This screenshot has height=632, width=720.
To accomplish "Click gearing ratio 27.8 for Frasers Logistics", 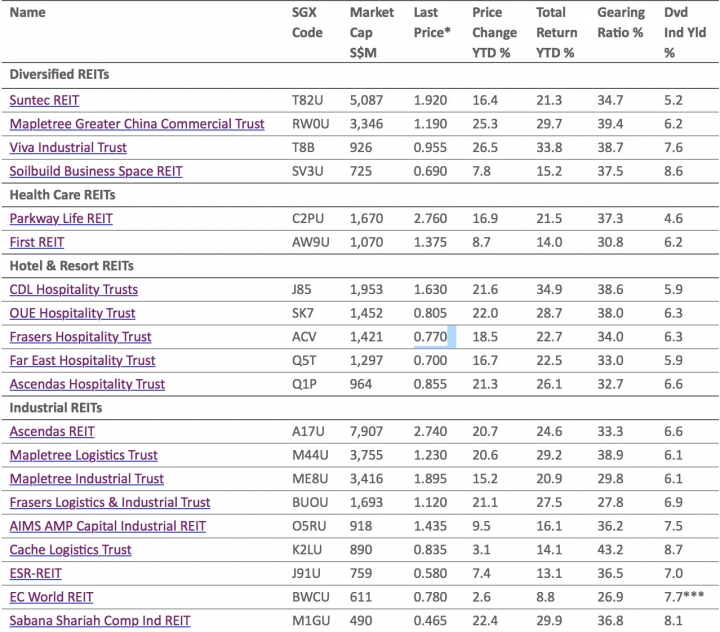I will 610,502.
